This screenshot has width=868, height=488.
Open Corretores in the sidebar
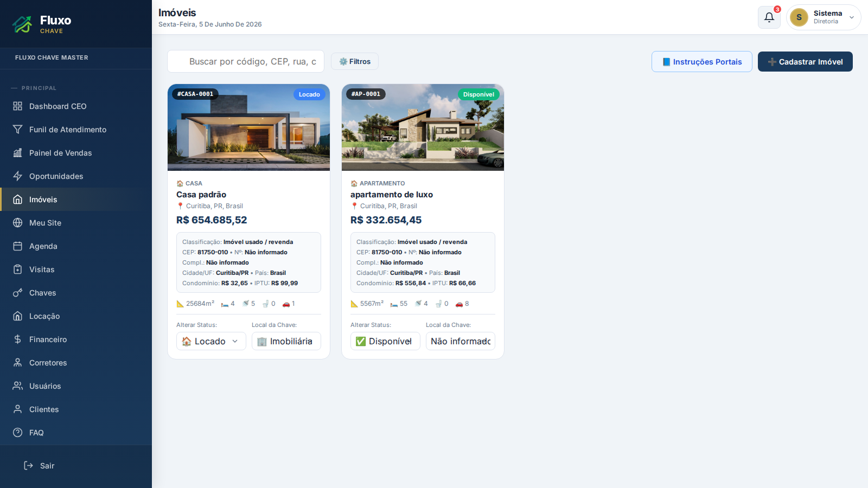tap(76, 363)
